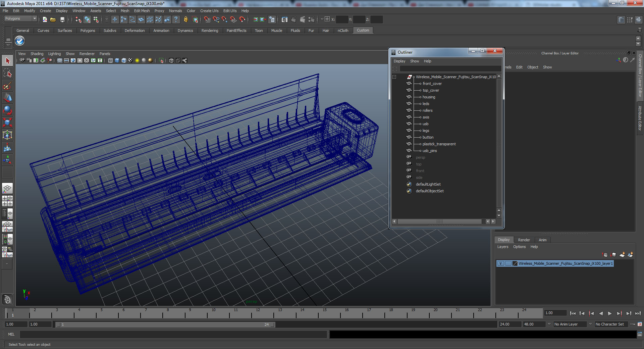Click the Save Scene disk icon
This screenshot has height=349, width=644.
click(x=62, y=20)
